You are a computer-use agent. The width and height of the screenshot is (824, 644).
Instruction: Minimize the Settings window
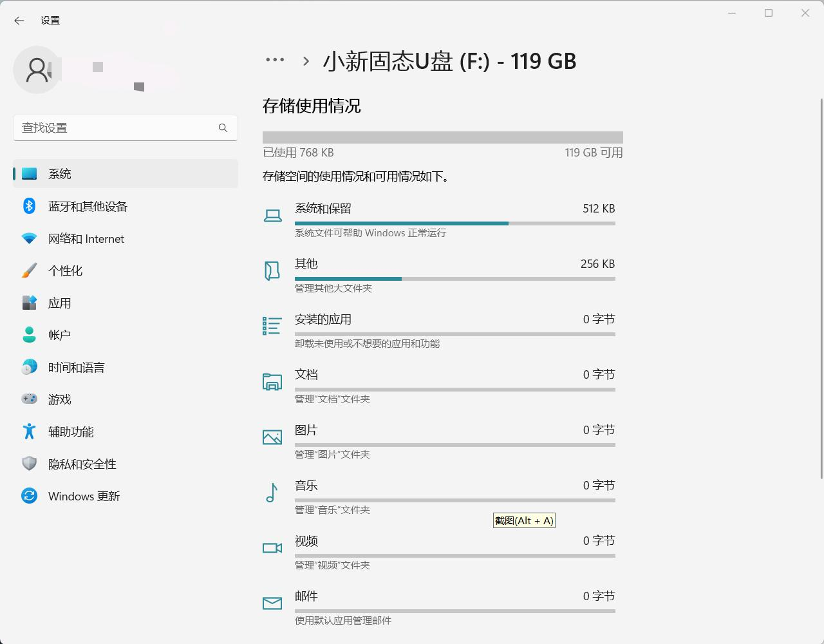tap(732, 13)
